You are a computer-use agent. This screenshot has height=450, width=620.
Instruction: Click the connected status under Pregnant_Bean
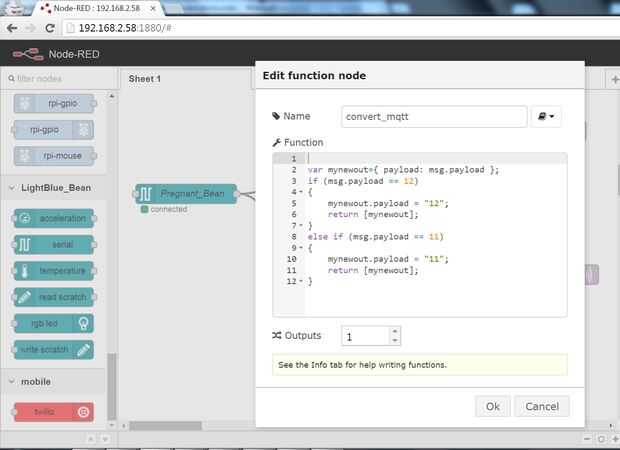point(164,209)
